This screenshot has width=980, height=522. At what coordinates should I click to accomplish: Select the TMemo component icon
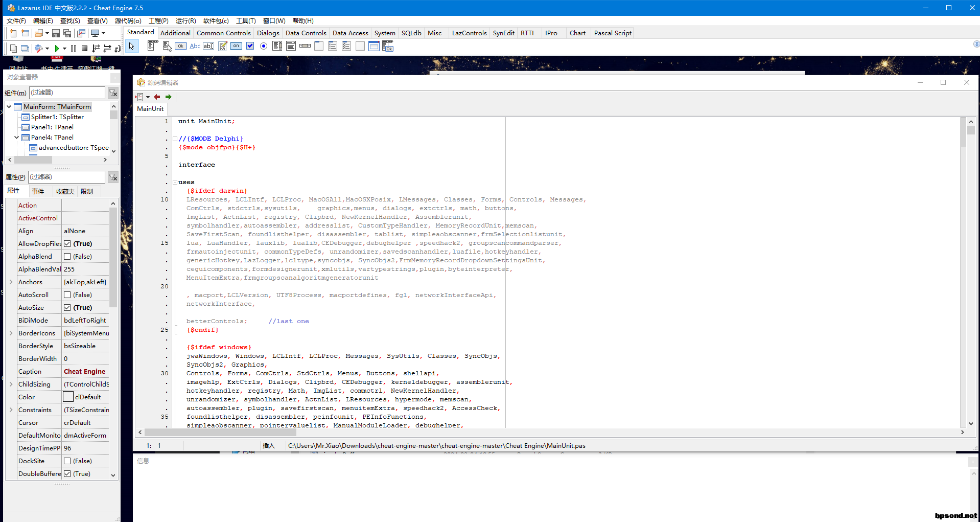[222, 46]
